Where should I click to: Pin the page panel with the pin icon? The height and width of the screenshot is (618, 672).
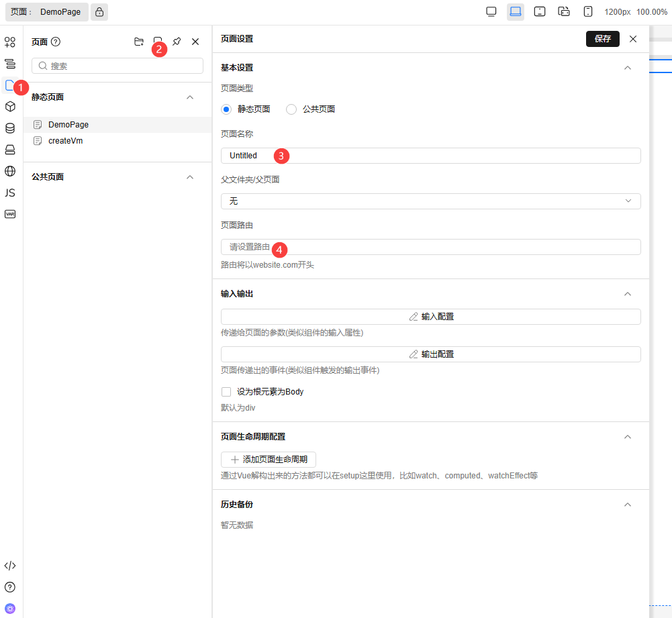177,42
